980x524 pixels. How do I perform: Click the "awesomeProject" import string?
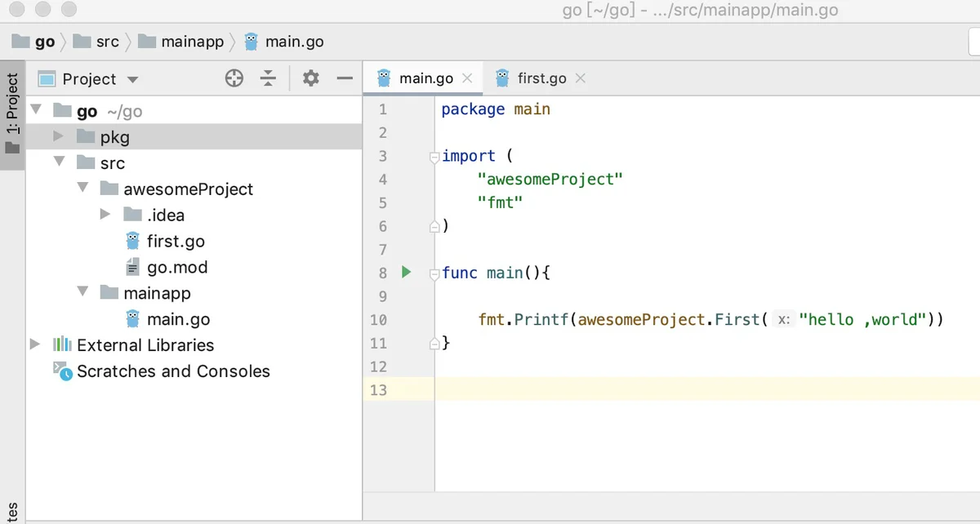[x=550, y=179]
